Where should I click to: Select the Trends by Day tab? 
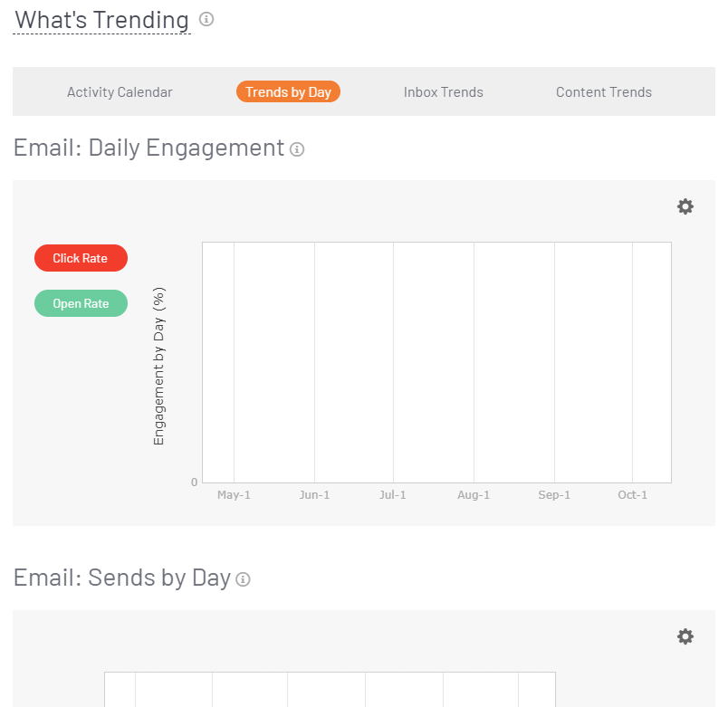pyautogui.click(x=288, y=91)
